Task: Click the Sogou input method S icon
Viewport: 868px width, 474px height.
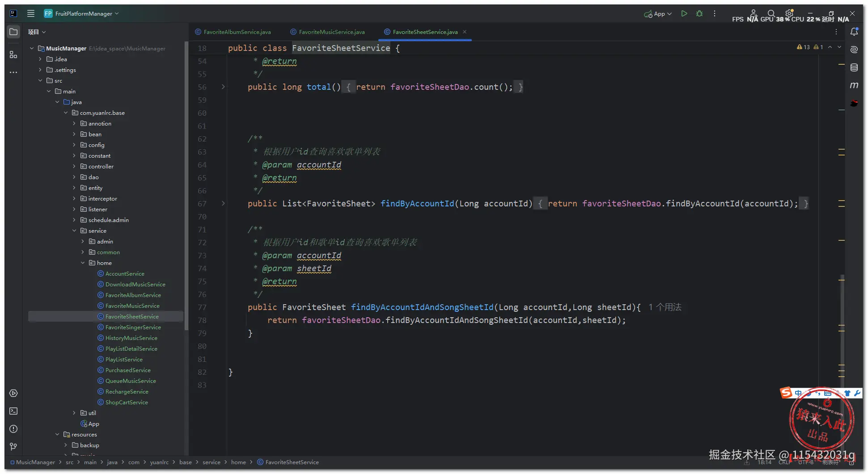Action: point(786,393)
